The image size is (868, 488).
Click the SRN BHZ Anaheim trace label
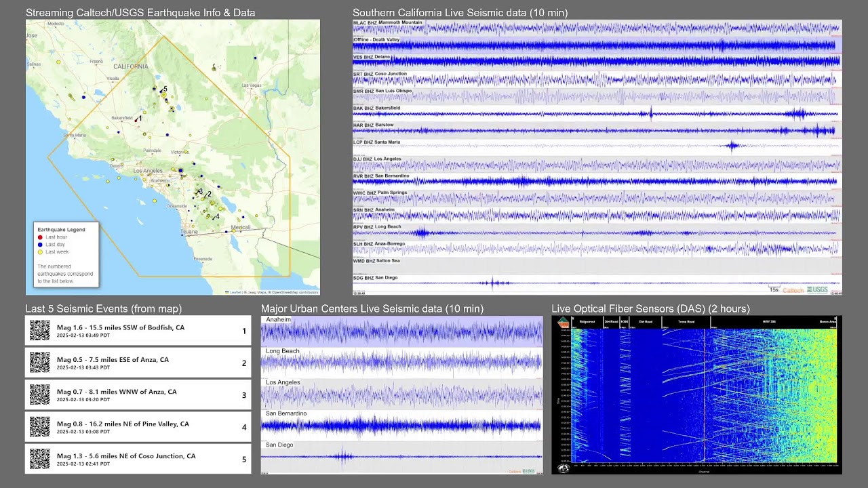[x=374, y=210]
